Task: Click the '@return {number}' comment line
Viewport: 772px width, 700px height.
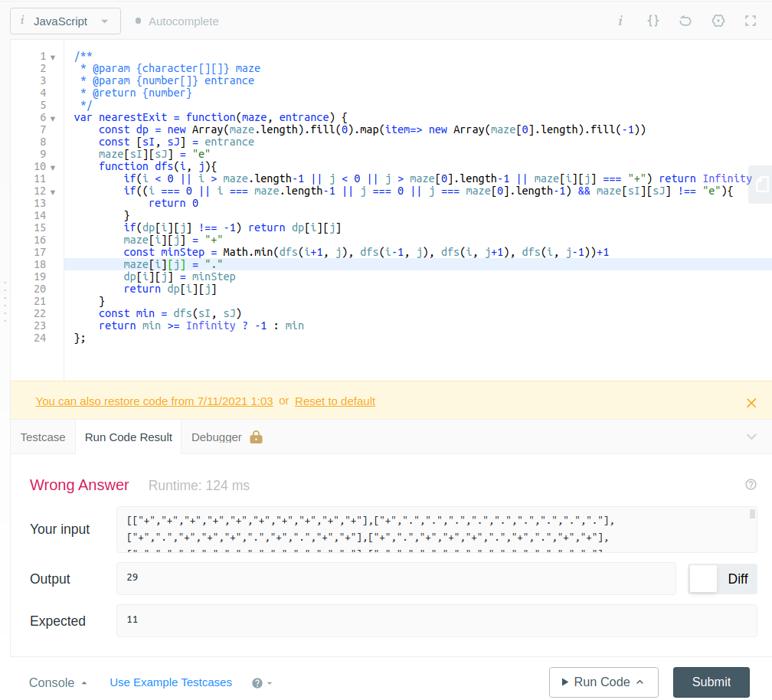Action: [x=136, y=93]
